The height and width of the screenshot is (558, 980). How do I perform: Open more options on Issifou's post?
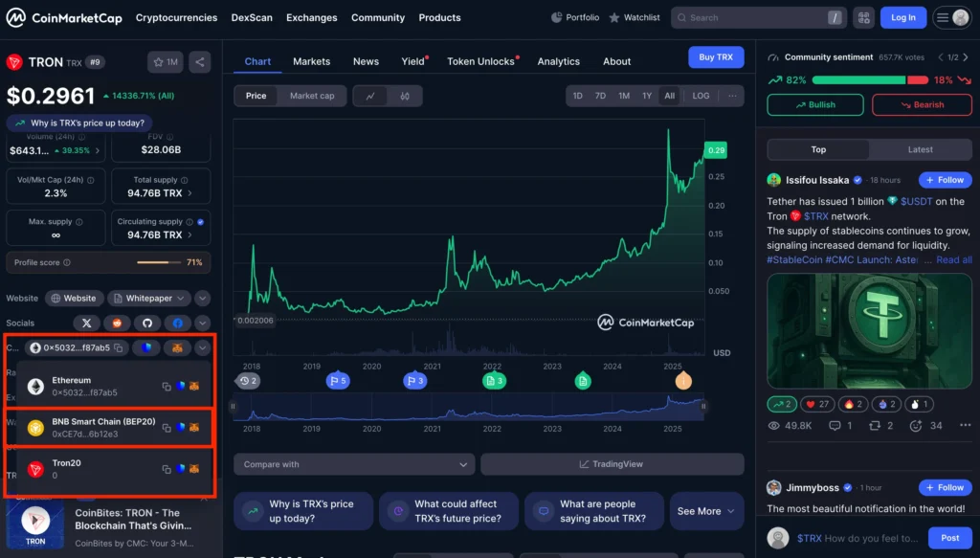pyautogui.click(x=965, y=426)
